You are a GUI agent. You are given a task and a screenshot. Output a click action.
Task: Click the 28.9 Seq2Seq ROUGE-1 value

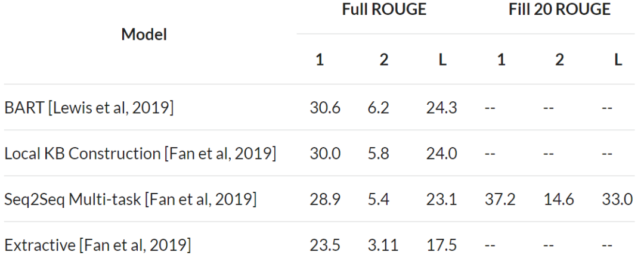(325, 200)
